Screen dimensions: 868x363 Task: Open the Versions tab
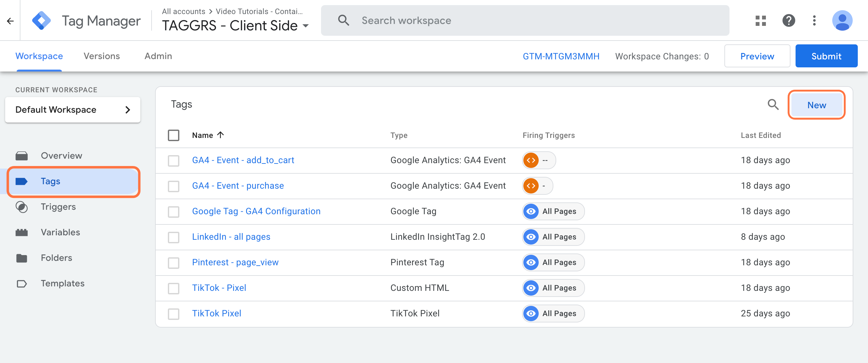tap(102, 56)
